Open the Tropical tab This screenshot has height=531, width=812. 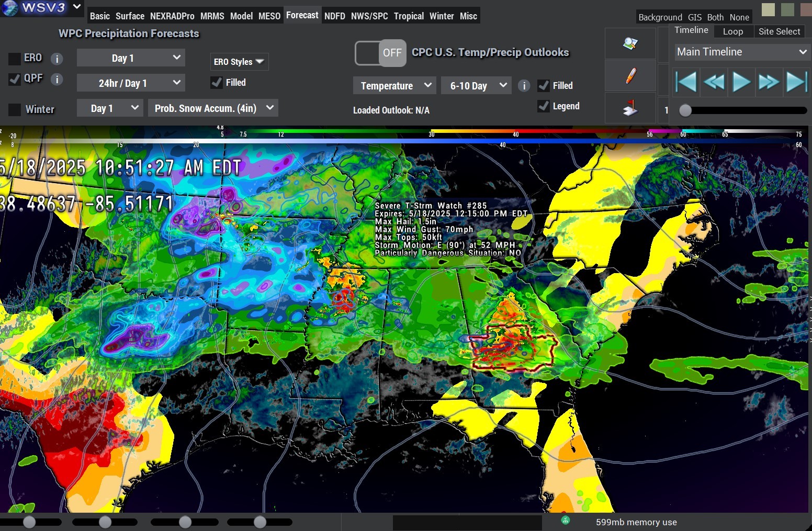point(409,16)
